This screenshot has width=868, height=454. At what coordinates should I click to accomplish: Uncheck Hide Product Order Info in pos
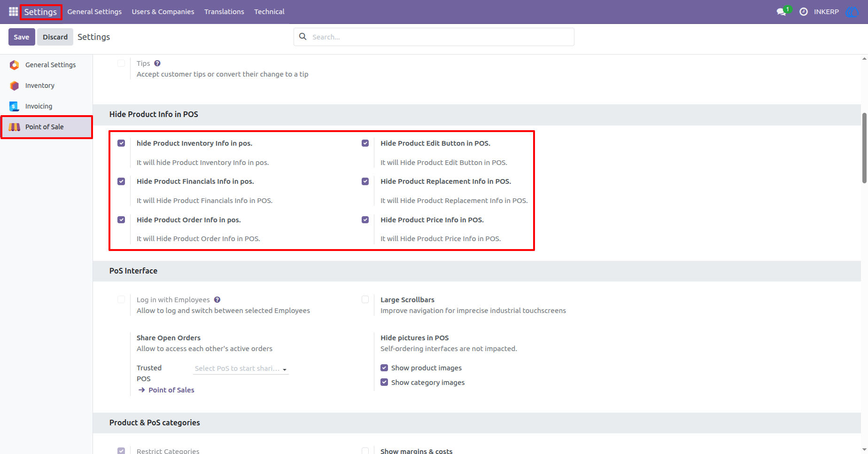pos(121,219)
